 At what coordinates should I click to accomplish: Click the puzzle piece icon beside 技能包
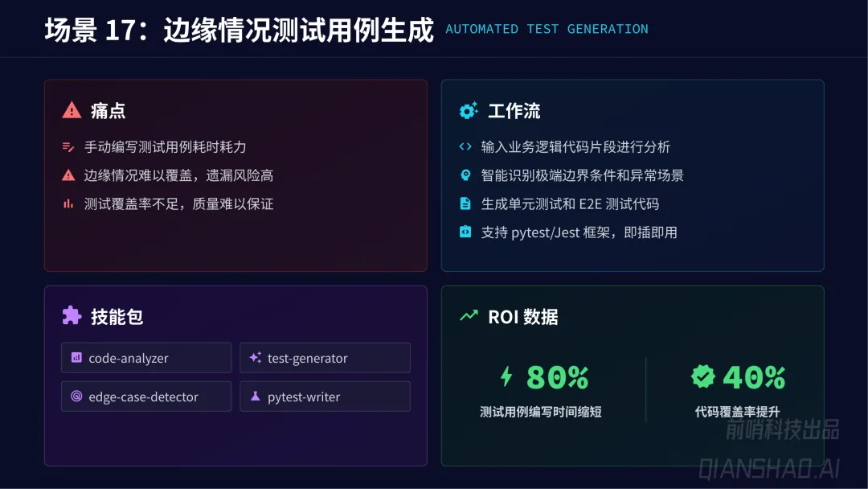pos(72,316)
